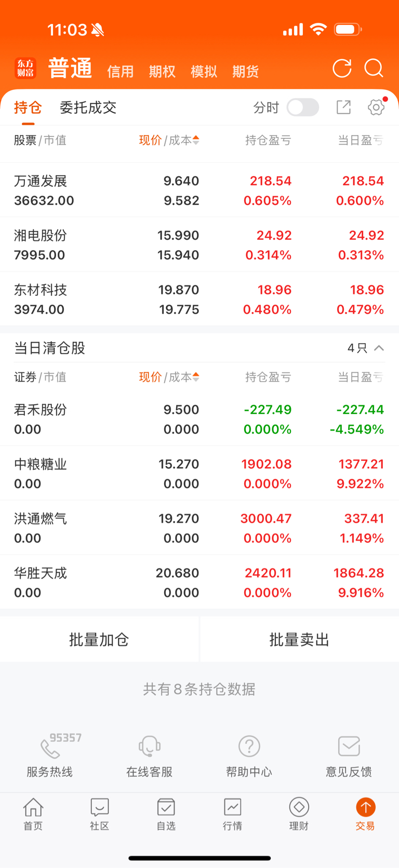Call the 服务热线 phone icon
The height and width of the screenshot is (868, 399).
click(50, 748)
